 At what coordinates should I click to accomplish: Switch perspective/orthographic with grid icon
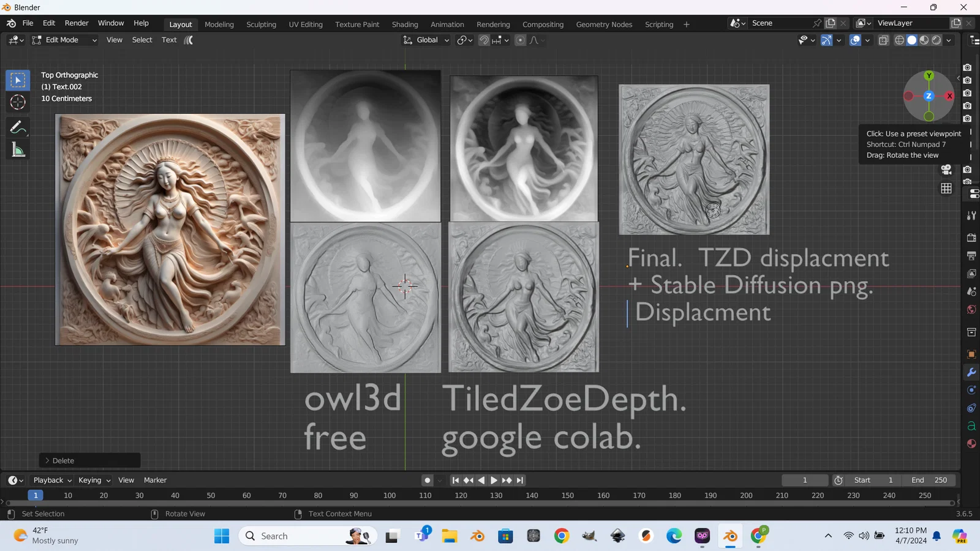click(x=946, y=189)
